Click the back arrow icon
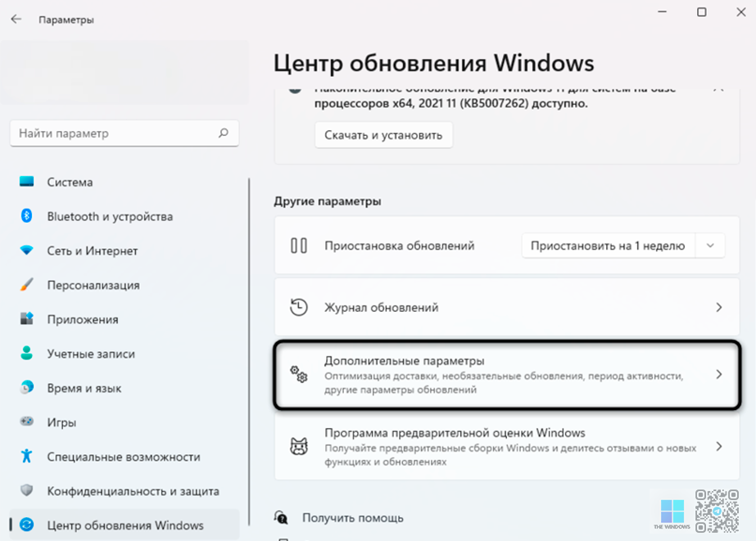 (x=16, y=20)
